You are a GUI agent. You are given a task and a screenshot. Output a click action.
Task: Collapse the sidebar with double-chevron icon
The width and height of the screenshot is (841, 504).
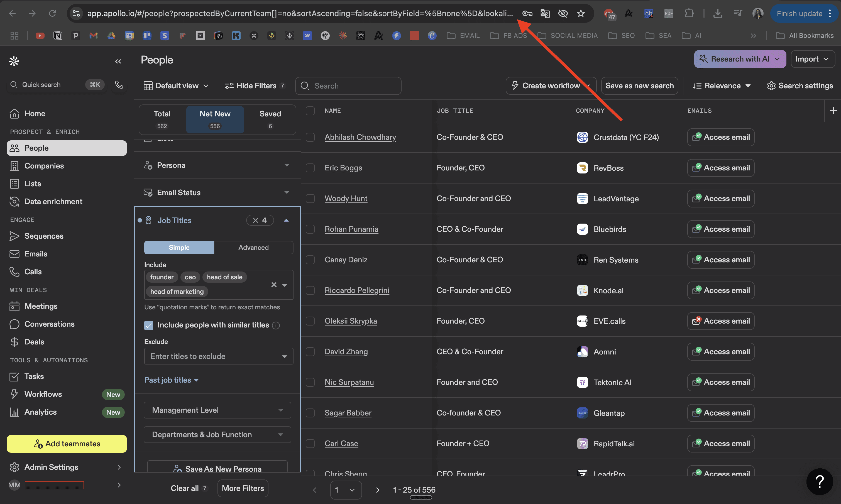pos(118,62)
